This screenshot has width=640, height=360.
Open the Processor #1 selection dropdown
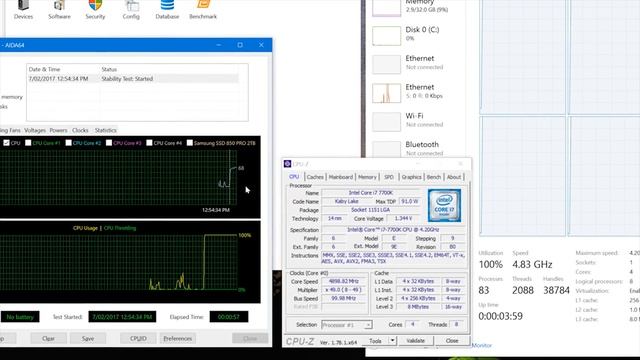coord(347,325)
